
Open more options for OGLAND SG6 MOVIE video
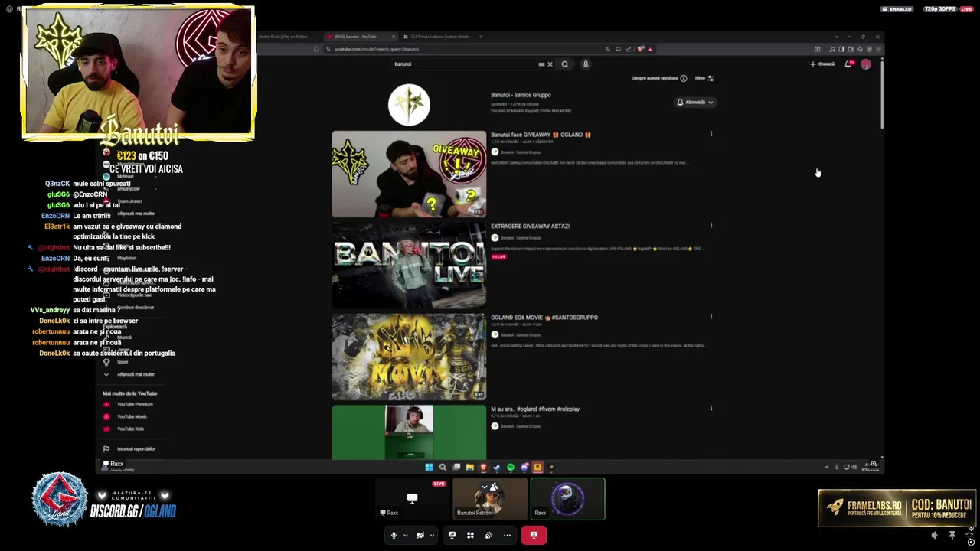[711, 317]
